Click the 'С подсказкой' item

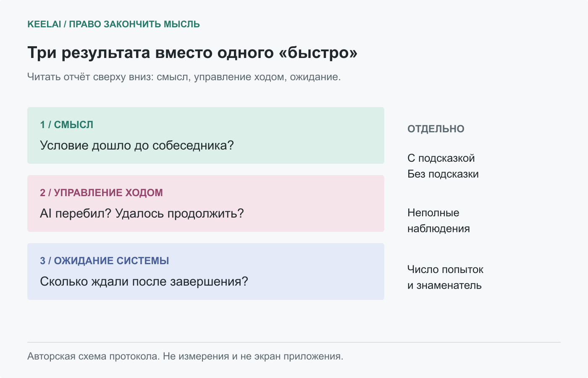441,158
